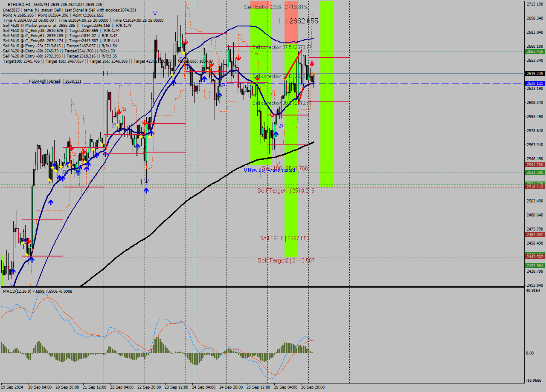Click the blue up arrow below the 22 Sep candles
This screenshot has height=392, width=546.
146,190
